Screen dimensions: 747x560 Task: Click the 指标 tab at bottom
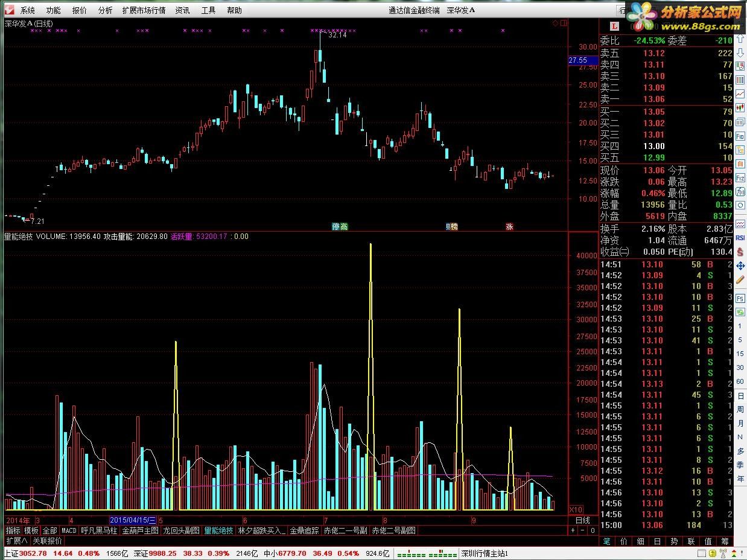pyautogui.click(x=13, y=531)
